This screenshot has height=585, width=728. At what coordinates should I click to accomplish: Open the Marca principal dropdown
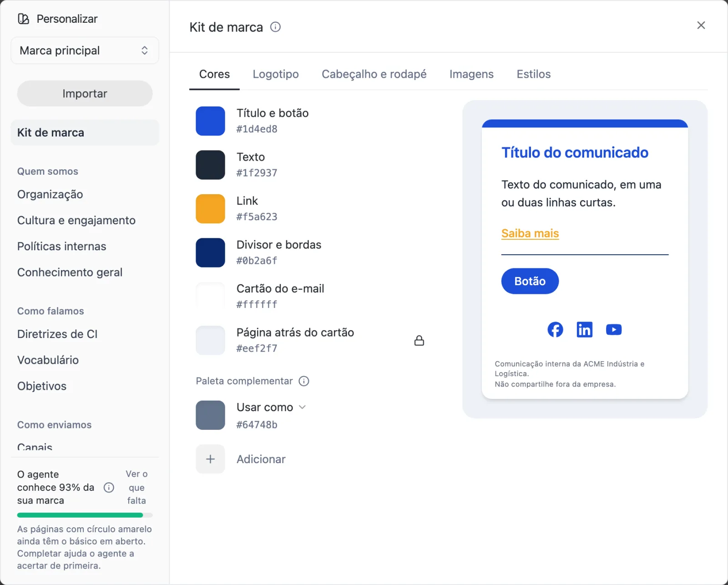coord(85,50)
